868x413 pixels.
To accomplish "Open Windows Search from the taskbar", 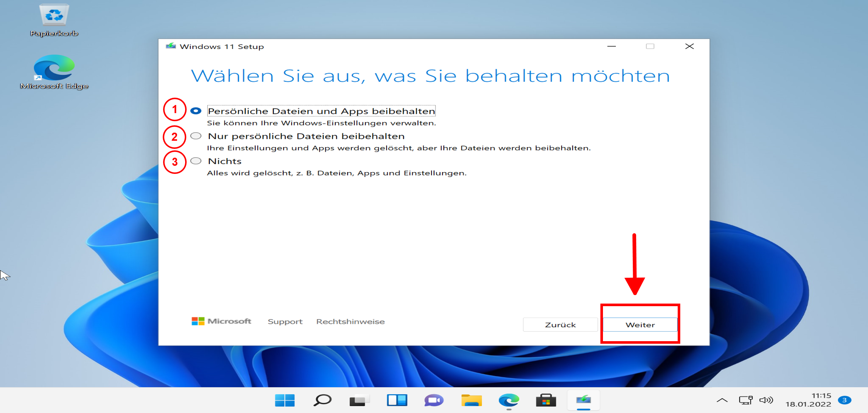I will point(321,400).
